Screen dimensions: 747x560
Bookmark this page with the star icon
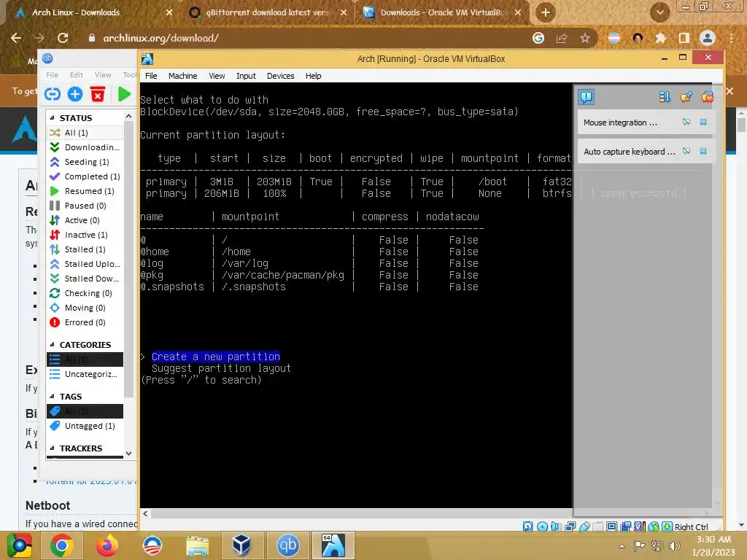584,38
